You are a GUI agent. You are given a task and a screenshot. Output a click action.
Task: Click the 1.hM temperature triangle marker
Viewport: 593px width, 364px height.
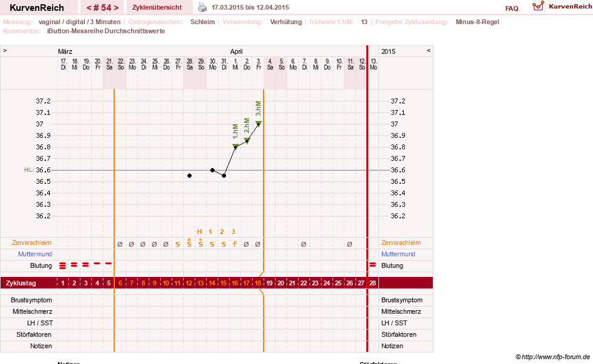coord(235,147)
